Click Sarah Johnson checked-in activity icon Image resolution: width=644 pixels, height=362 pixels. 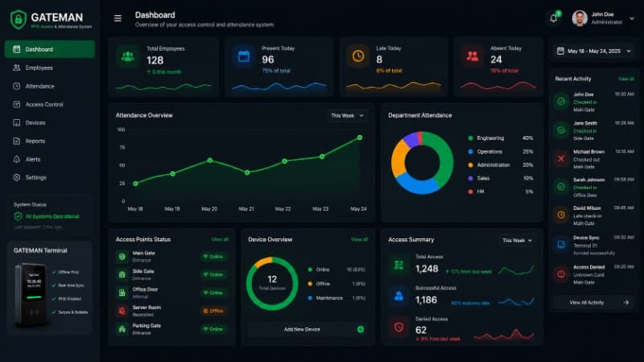pyautogui.click(x=561, y=187)
